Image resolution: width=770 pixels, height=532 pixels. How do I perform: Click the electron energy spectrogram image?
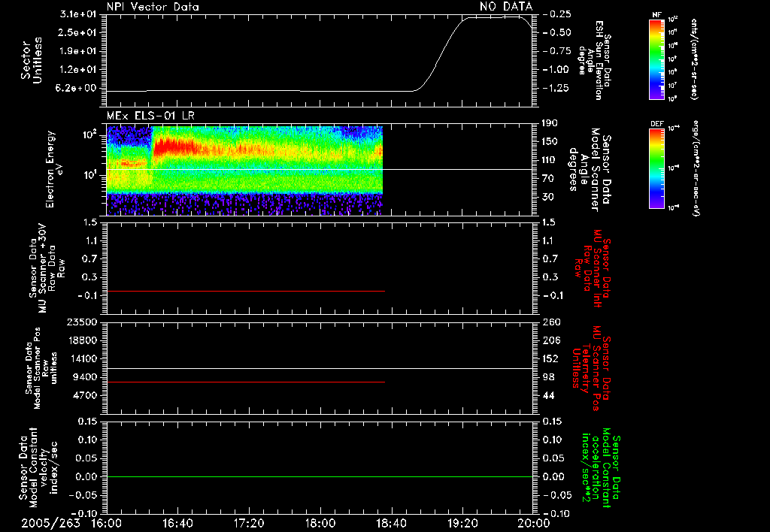click(244, 171)
